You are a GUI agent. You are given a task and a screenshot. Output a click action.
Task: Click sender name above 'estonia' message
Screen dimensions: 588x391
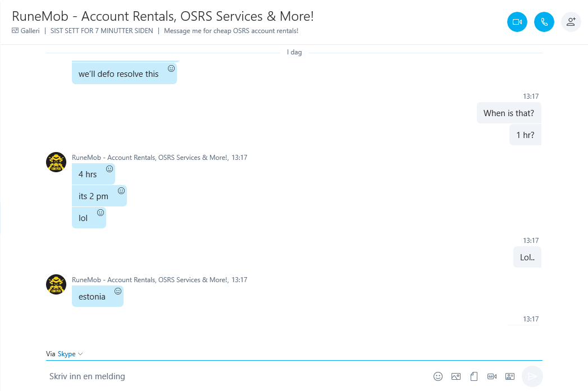[x=149, y=280]
